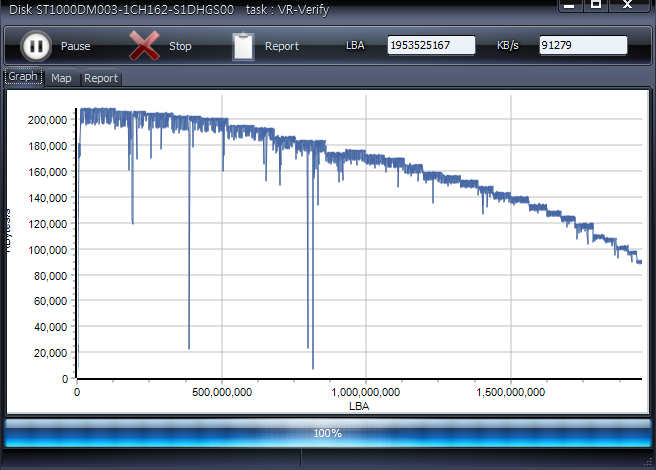Click the toolbar Report text label
The height and width of the screenshot is (470, 656).
point(282,46)
